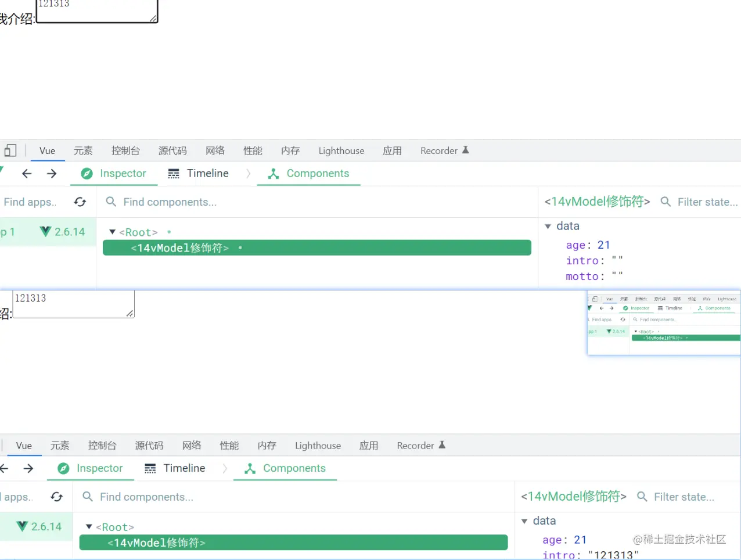Click filter search icon in upper state panel
The height and width of the screenshot is (560, 741).
tap(666, 202)
